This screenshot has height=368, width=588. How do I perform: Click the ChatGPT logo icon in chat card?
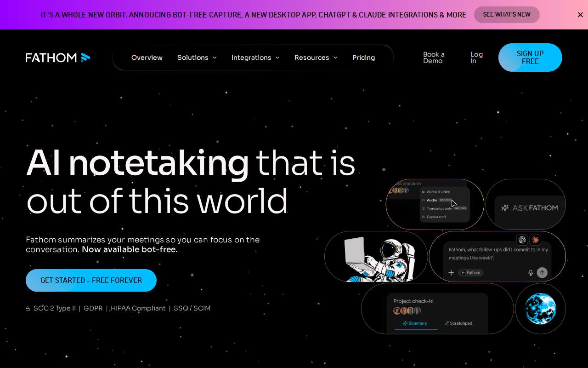coord(522,240)
